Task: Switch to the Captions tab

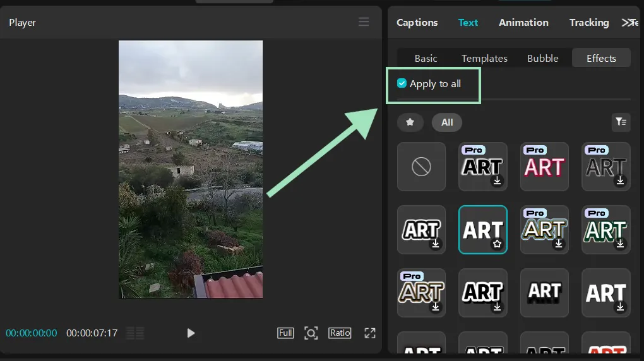Action: click(417, 23)
